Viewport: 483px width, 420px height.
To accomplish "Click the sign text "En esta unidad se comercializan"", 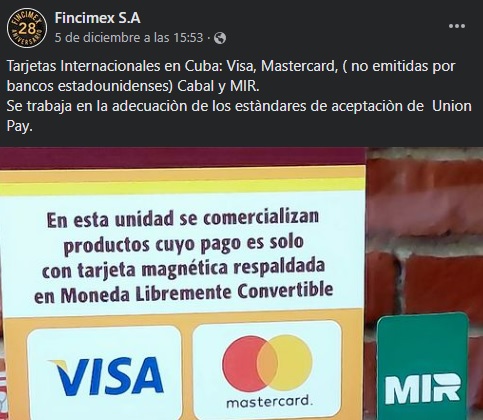I will tap(183, 219).
